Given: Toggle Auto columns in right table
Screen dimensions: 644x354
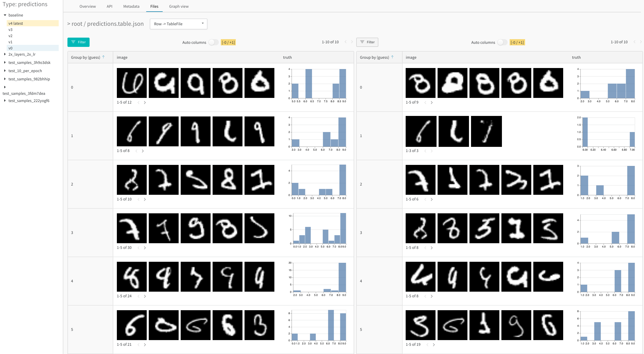Looking at the screenshot, I should 502,42.
